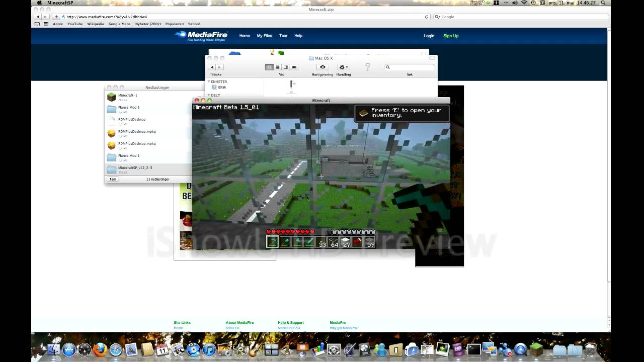Viewport: 644px width, 362px height.
Task: Select iDisk in Finder sidebar
Action: pyautogui.click(x=219, y=87)
